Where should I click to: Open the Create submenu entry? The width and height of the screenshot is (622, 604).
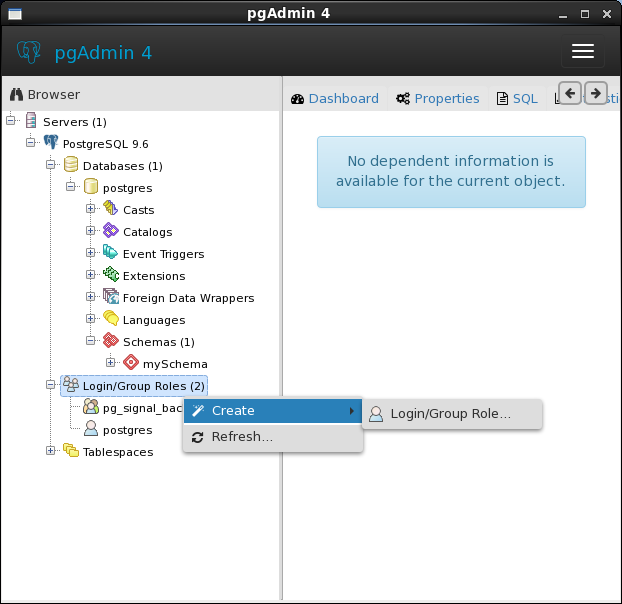273,411
